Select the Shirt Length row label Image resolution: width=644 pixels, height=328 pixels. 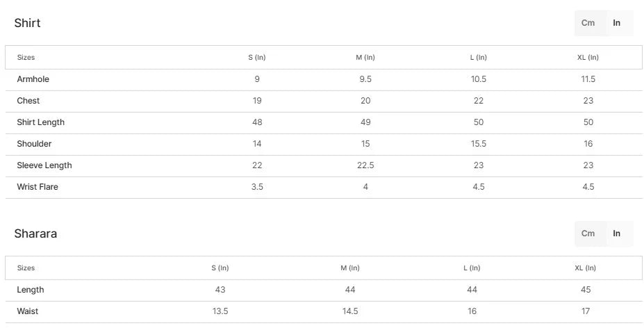pyautogui.click(x=40, y=122)
